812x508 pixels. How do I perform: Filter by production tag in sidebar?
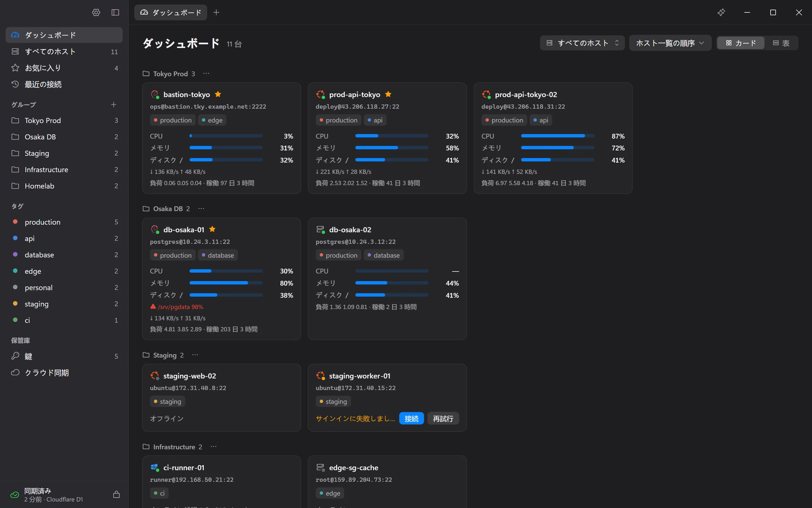[x=64, y=222]
